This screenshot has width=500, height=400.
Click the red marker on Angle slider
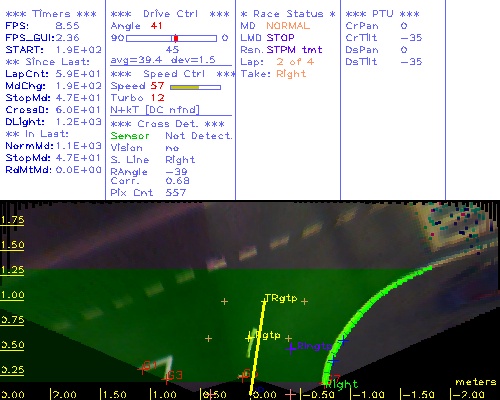pos(176,38)
